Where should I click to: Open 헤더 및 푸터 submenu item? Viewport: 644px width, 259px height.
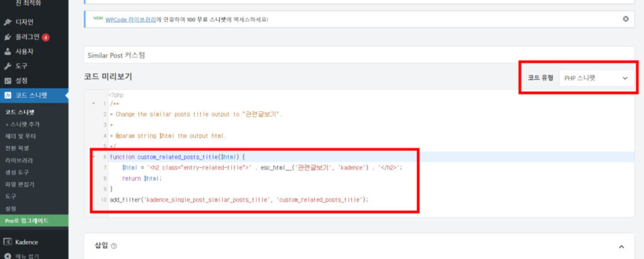(x=21, y=136)
